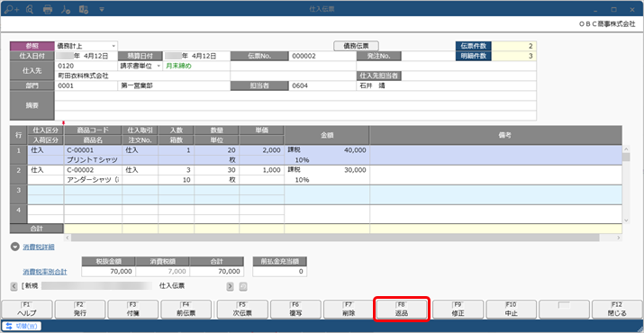Click the 月末締め closing text
The width and height of the screenshot is (644, 333).
(x=179, y=66)
